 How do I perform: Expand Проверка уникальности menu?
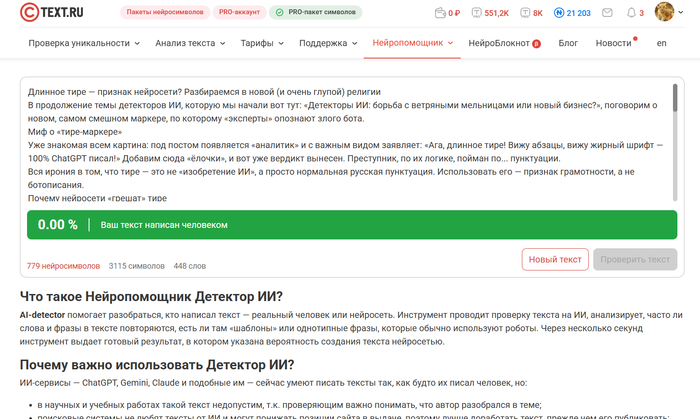click(x=84, y=43)
